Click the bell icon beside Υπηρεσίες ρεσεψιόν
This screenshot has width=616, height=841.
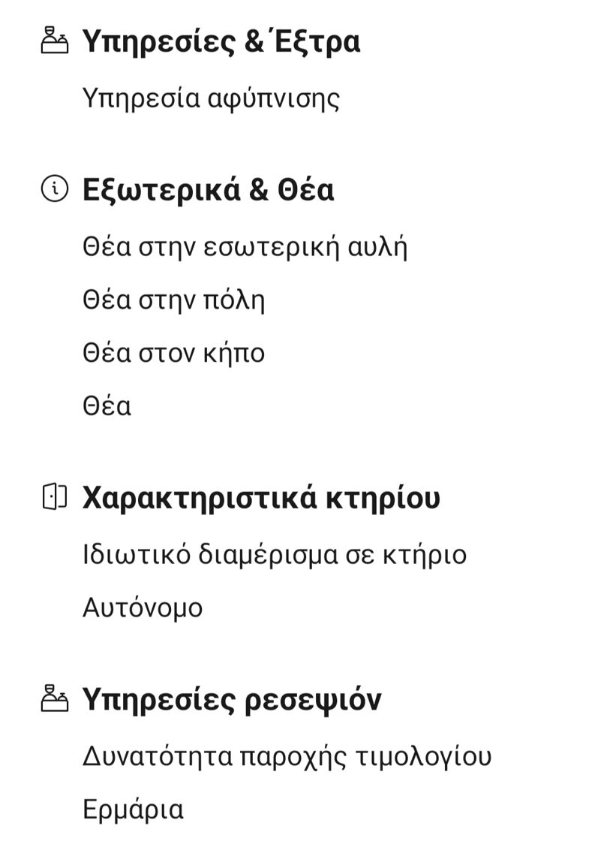(x=54, y=699)
